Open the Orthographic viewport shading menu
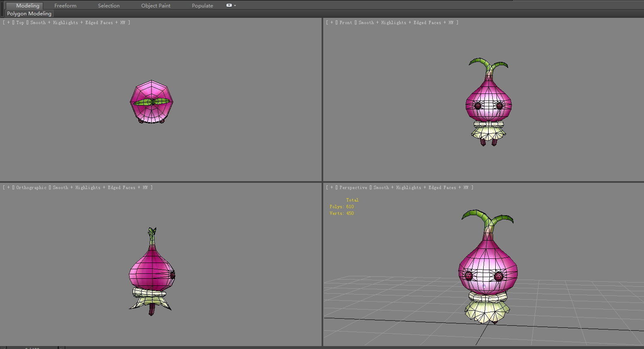The image size is (644, 349). click(x=100, y=187)
